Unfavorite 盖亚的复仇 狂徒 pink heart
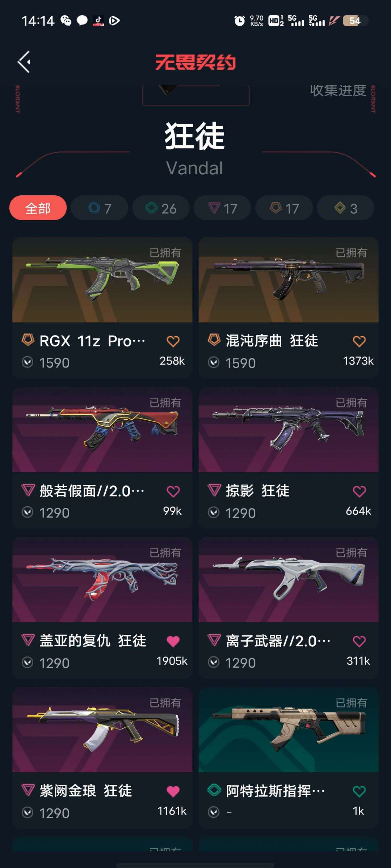This screenshot has width=391, height=868. 173,641
